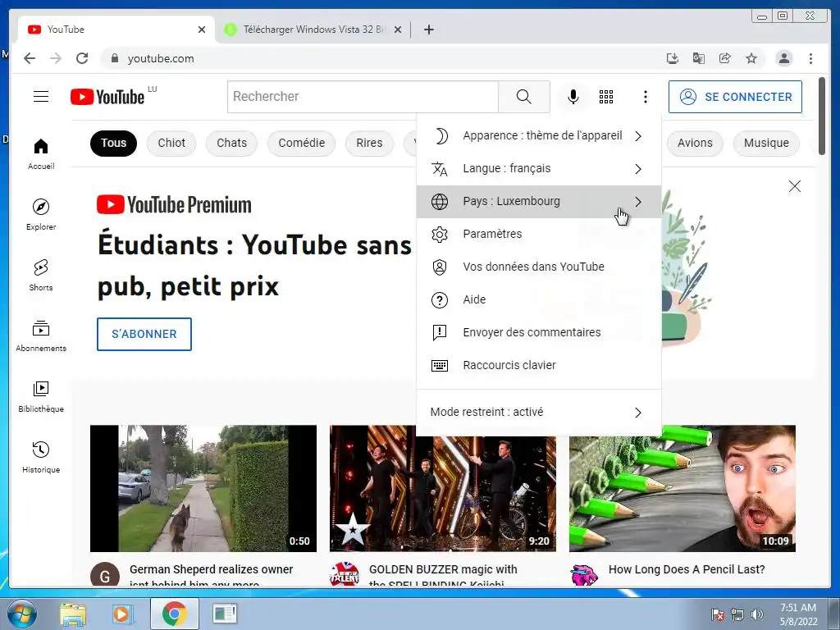Image resolution: width=840 pixels, height=630 pixels.
Task: Close YouTube settings three-dot menu
Action: [x=646, y=97]
